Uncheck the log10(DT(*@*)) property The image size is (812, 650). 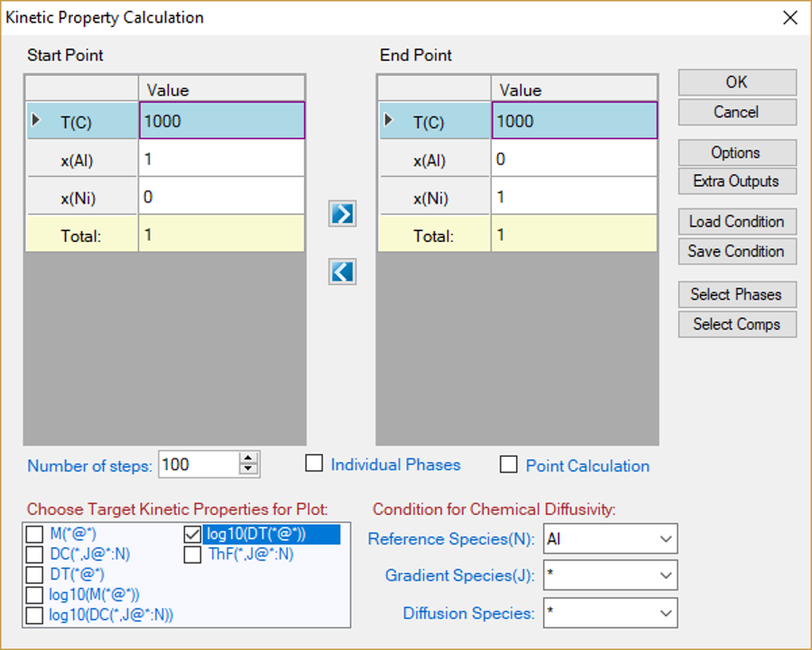192,534
